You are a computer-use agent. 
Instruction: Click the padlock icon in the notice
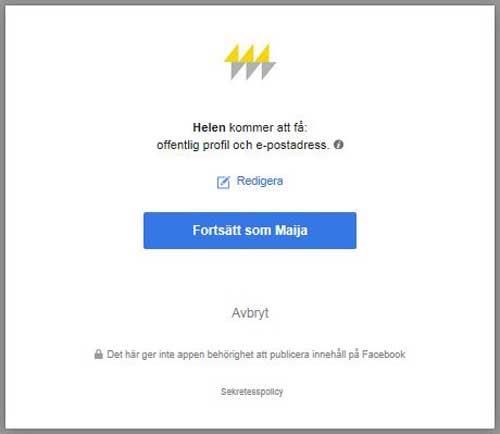click(x=98, y=354)
